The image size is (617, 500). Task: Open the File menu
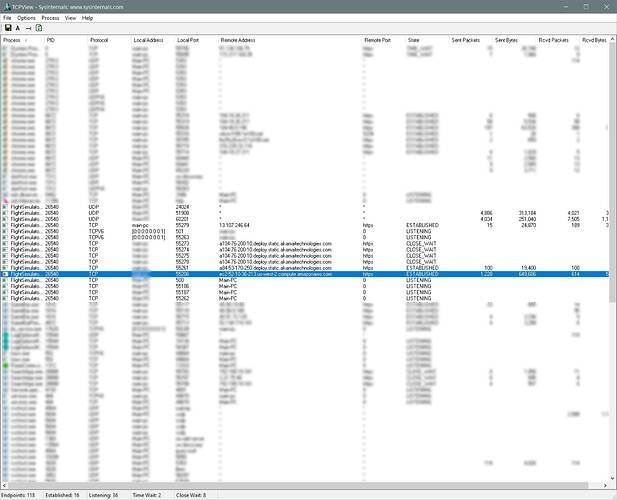[7, 18]
